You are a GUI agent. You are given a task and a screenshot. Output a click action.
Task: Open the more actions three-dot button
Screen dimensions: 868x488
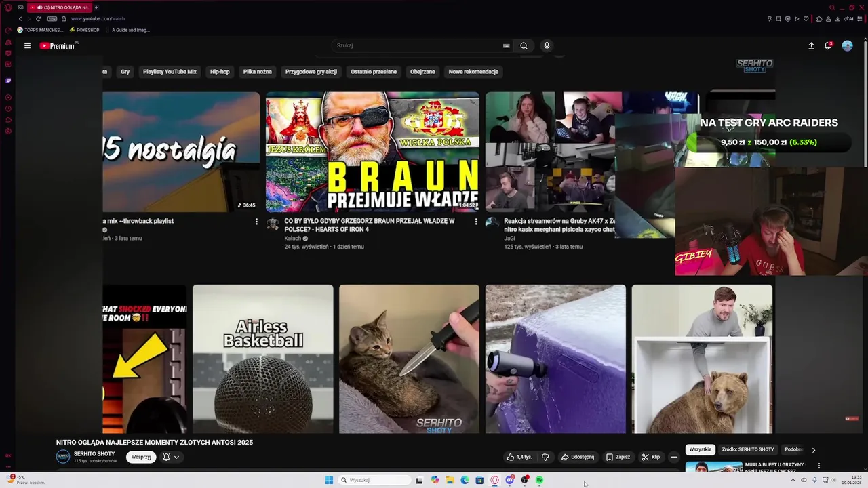pos(673,457)
